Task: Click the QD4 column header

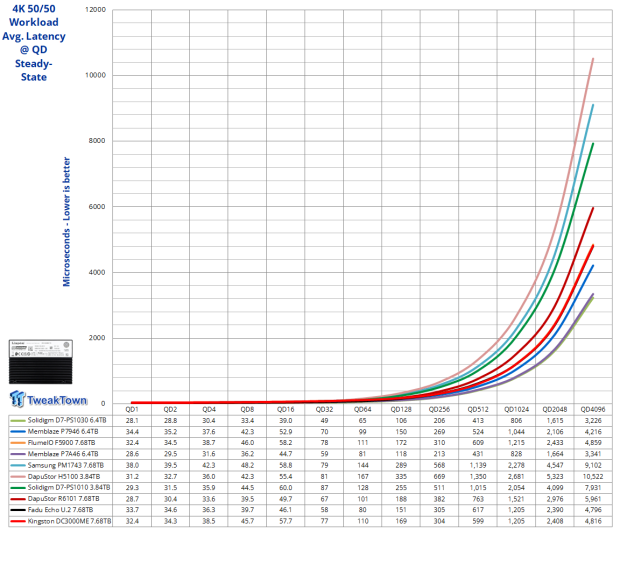Action: coord(209,409)
